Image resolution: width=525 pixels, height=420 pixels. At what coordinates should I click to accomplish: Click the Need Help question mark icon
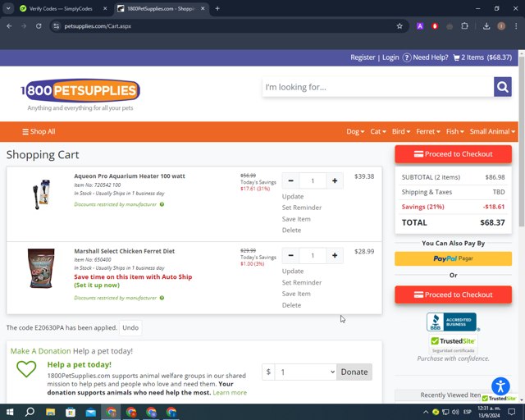(407, 57)
